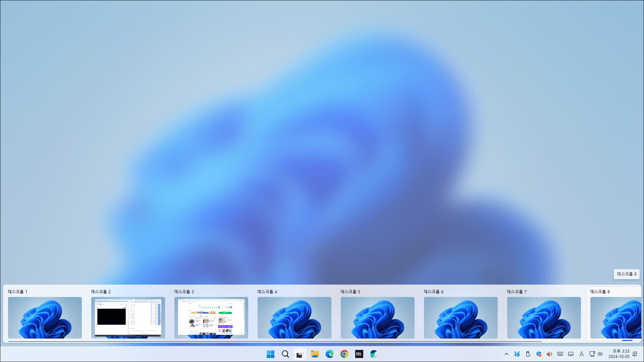Launch Google Chrome from the taskbar
This screenshot has height=362, width=644.
pos(344,354)
